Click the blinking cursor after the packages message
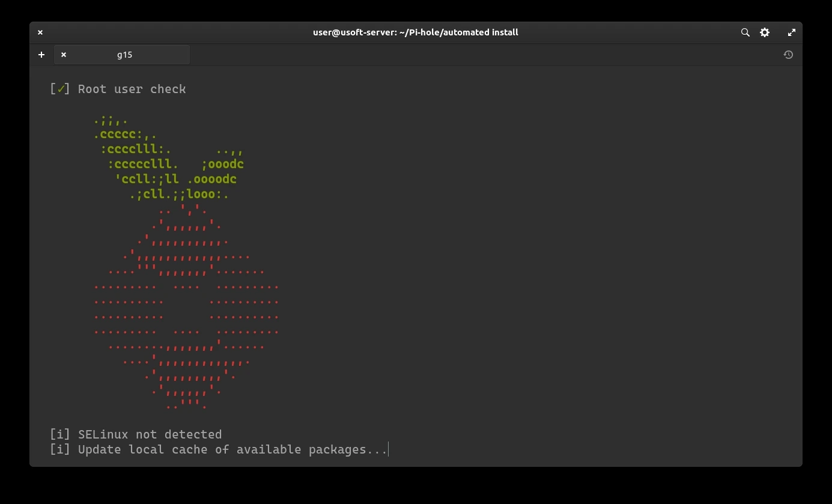Screen dimensions: 832x504 tap(388, 449)
